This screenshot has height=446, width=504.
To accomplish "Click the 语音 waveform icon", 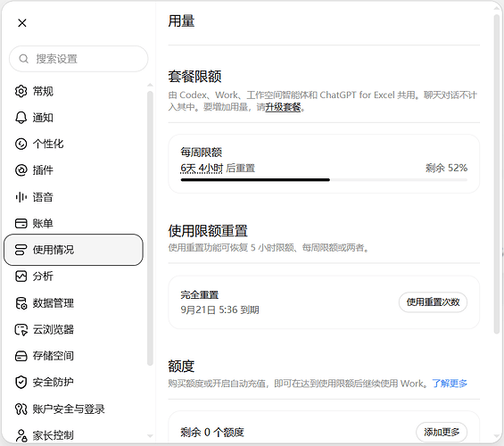I will click(21, 197).
